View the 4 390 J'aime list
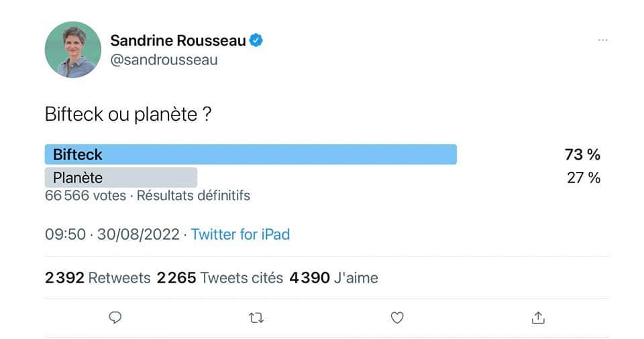The width and height of the screenshot is (644, 339). tap(333, 277)
